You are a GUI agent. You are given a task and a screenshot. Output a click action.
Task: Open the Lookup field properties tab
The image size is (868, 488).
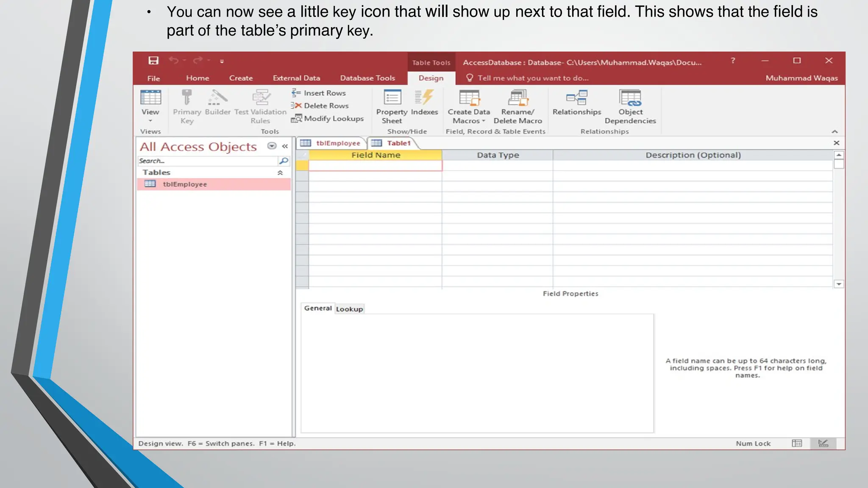349,309
